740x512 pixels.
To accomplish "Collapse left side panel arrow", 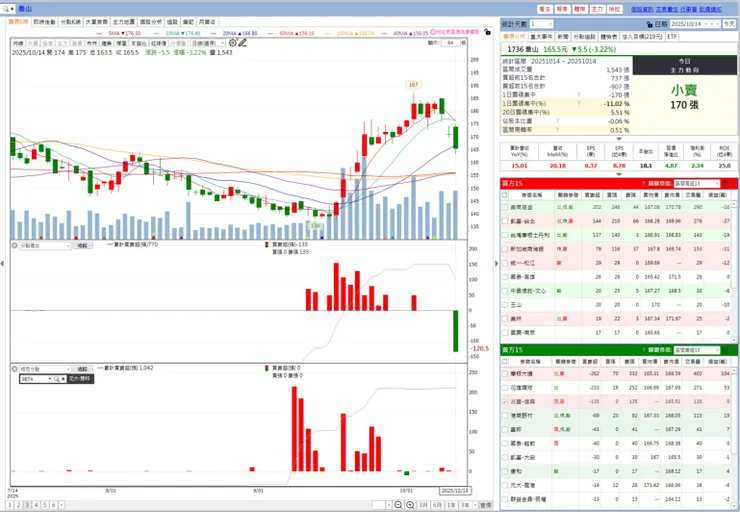I will click(2, 263).
